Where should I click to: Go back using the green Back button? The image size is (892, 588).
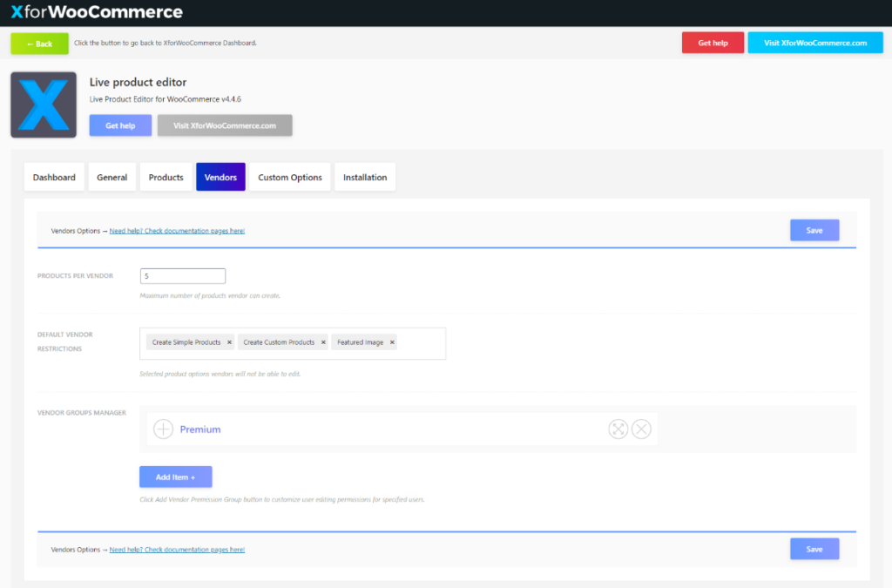point(40,44)
